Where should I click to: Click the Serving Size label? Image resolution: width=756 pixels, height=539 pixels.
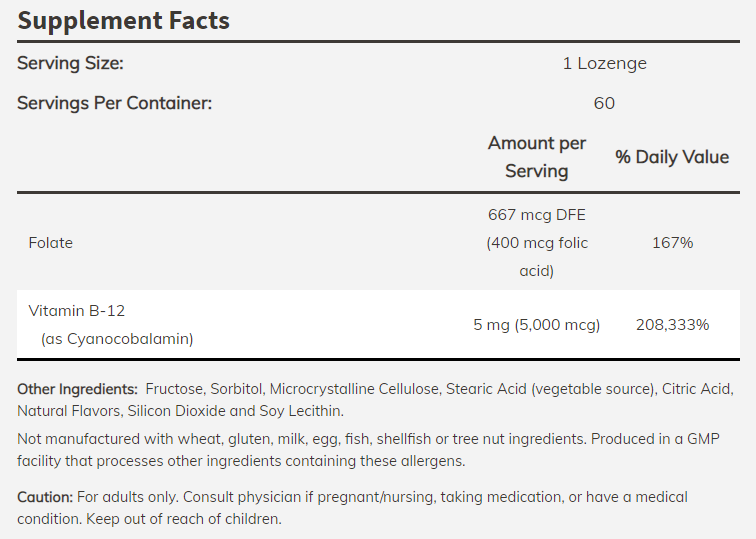coord(70,63)
